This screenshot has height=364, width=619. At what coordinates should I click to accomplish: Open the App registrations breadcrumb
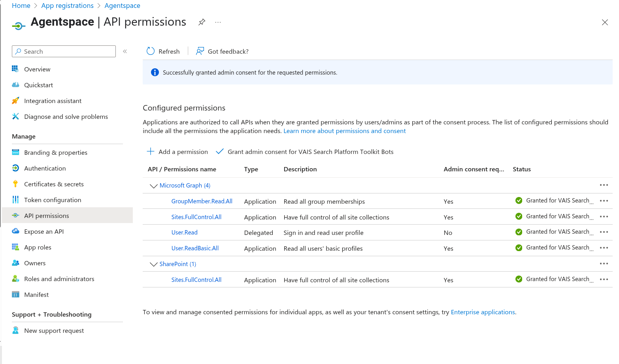click(67, 5)
